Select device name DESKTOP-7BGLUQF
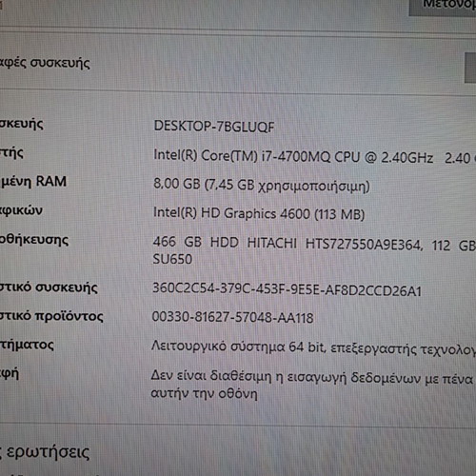 coord(214,127)
